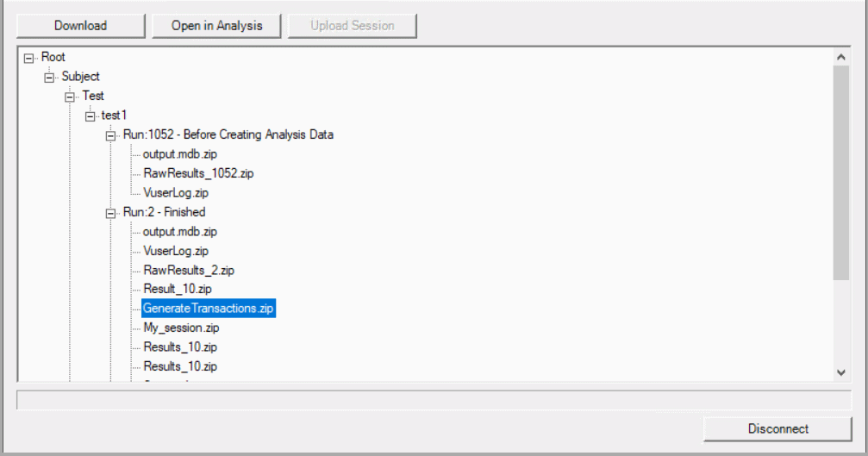Click the Download button
Viewport: 868px width, 456px height.
coord(81,26)
